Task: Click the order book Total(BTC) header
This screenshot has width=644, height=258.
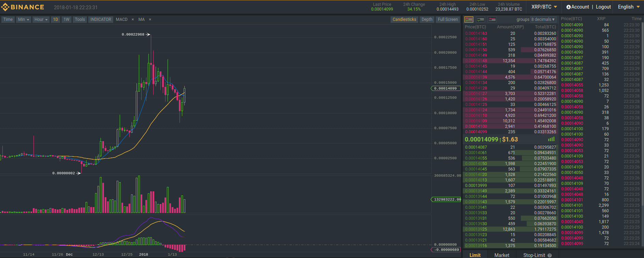Action: (x=546, y=27)
